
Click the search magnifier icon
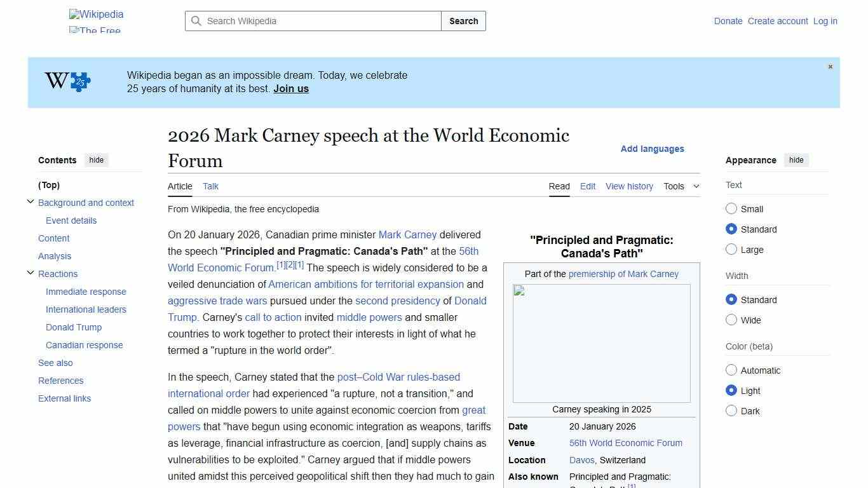(x=197, y=21)
